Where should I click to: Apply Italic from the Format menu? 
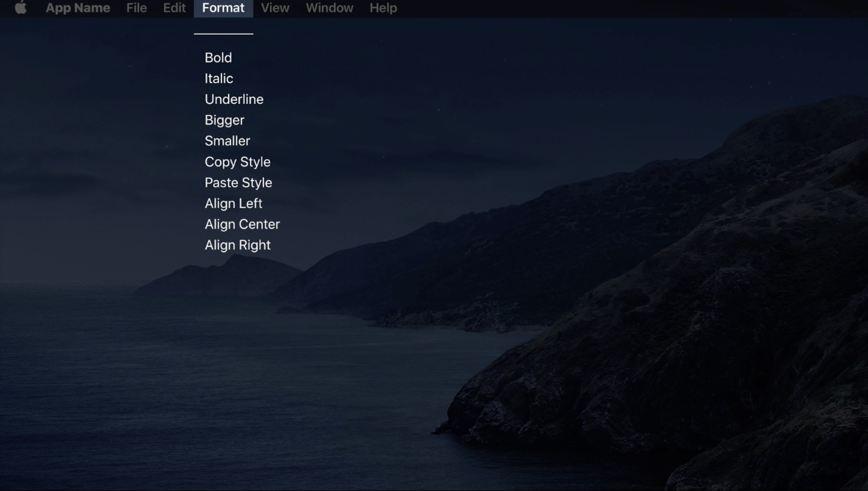tap(219, 79)
